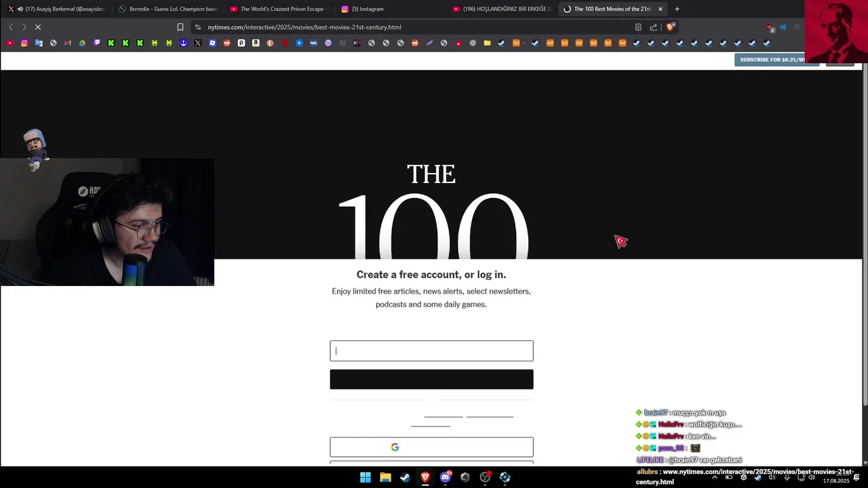
Task: Show hidden system tray icons chevron
Action: [714, 477]
